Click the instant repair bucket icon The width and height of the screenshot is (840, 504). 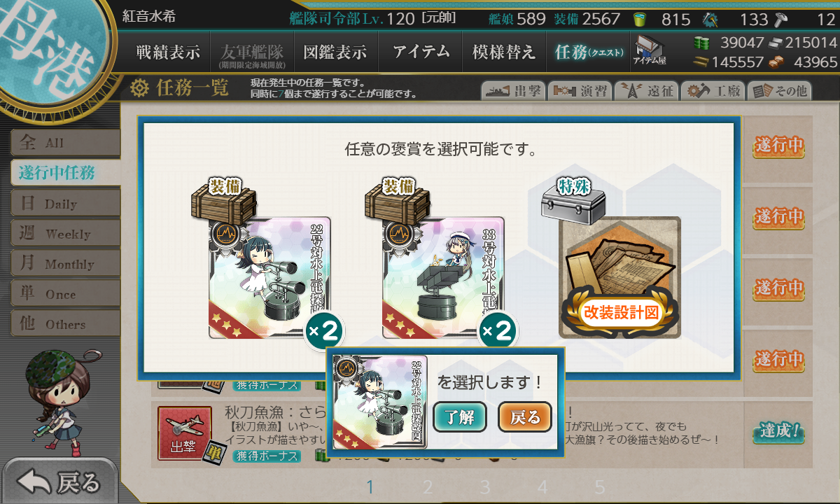tap(639, 19)
